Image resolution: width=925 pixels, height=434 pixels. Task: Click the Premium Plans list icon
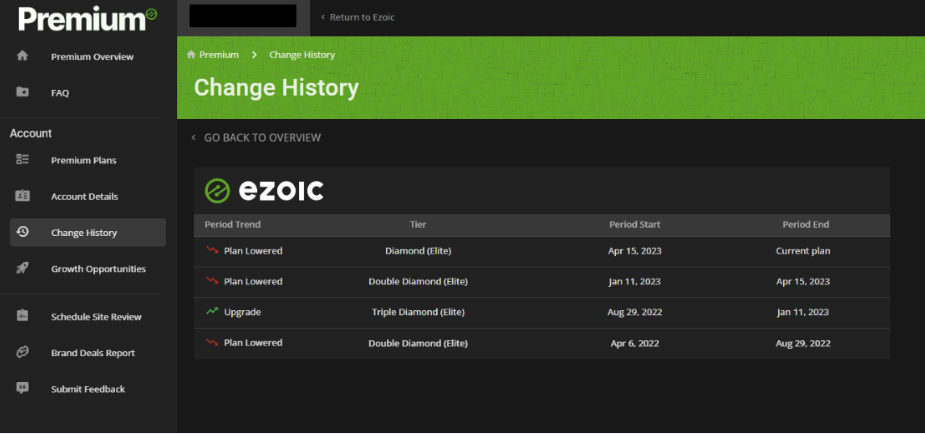coord(22,160)
